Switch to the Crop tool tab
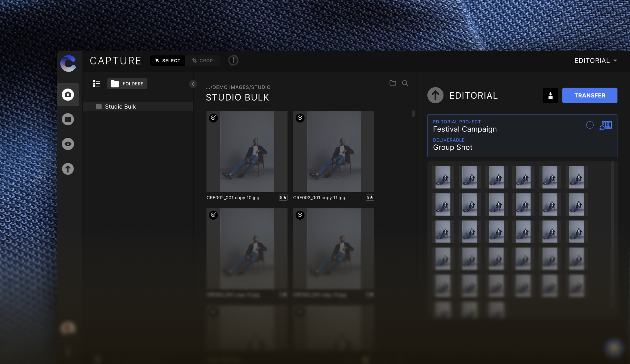630x364 pixels. tap(203, 61)
